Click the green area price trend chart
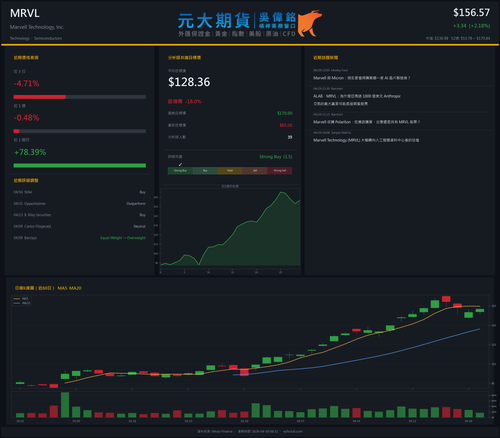The height and width of the screenshot is (438, 500). [x=230, y=230]
